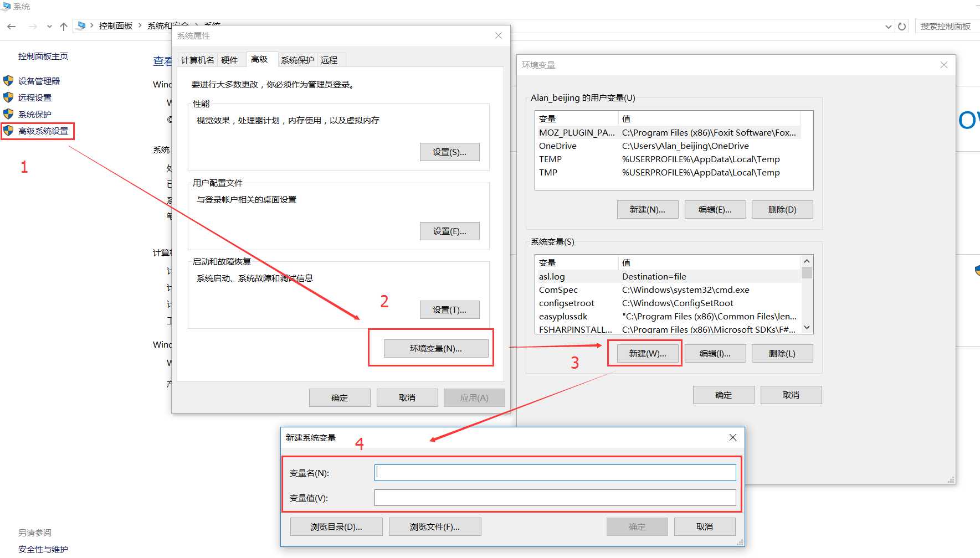Screen dimensions: 980x558
Task: Select TEMP user variable row
Action: [668, 159]
